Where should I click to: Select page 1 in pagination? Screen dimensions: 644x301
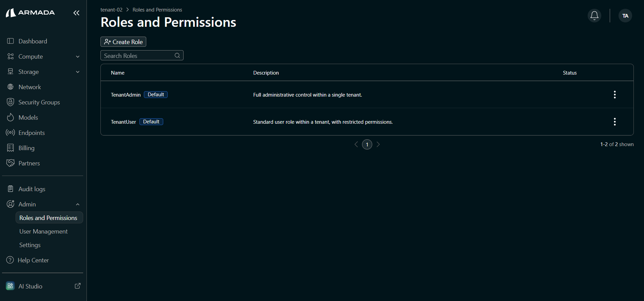point(367,144)
